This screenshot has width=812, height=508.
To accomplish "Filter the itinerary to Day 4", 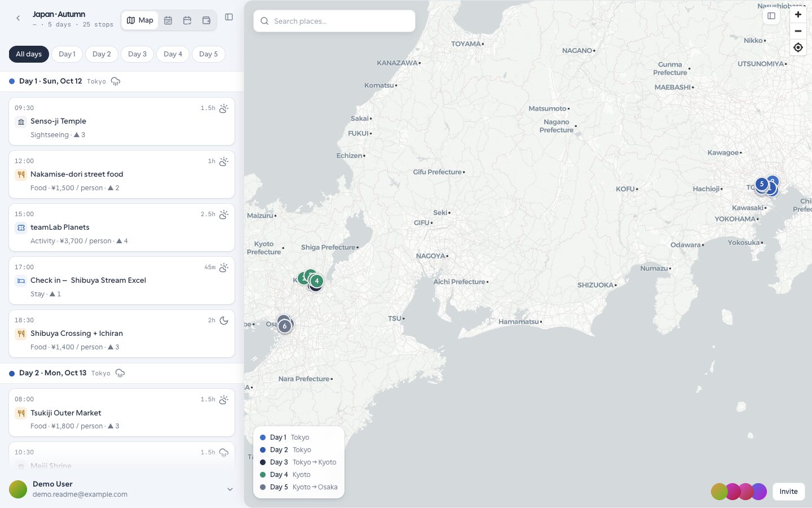I will pos(173,54).
